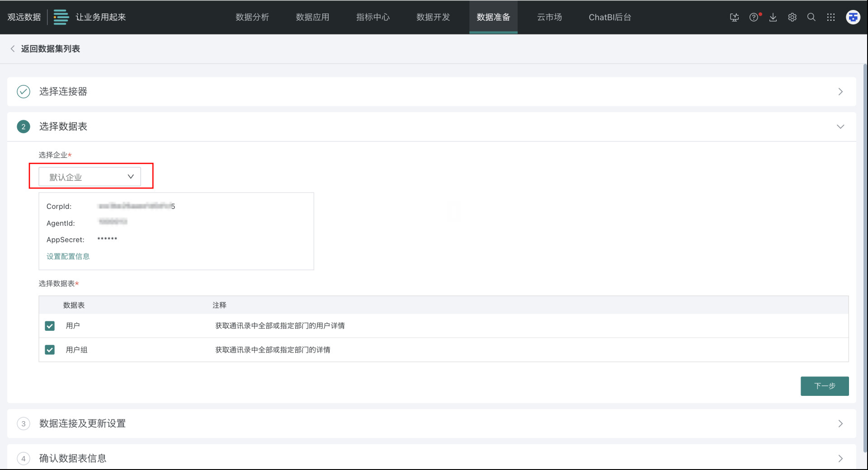Open the help question mark icon
This screenshot has height=470, width=868.
tap(754, 17)
